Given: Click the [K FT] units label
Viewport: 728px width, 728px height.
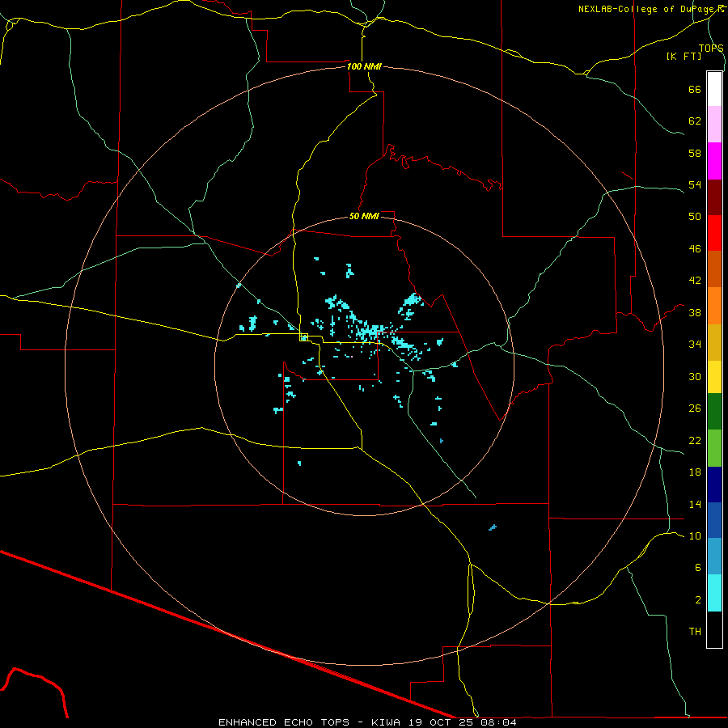Looking at the screenshot, I should (x=684, y=56).
